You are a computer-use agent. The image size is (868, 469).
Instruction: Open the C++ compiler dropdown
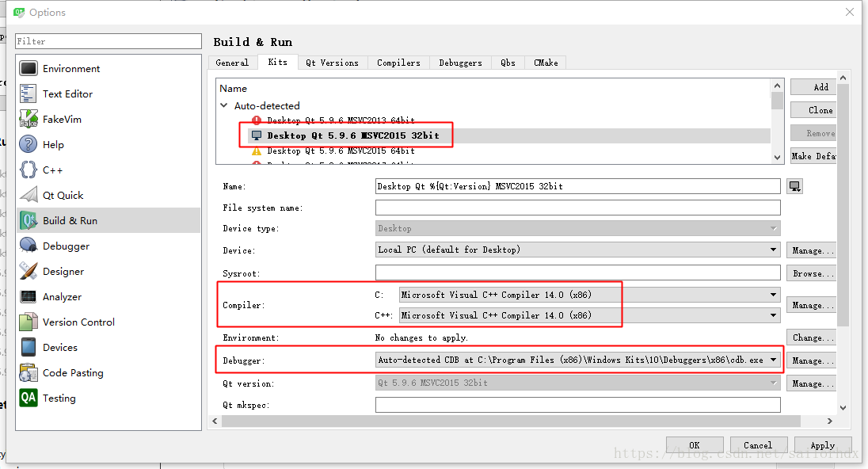(589, 315)
